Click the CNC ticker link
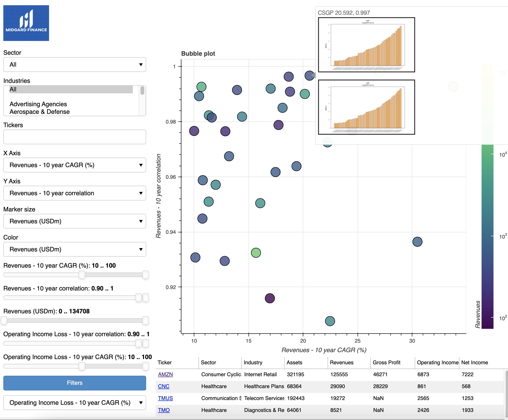 pyautogui.click(x=164, y=386)
